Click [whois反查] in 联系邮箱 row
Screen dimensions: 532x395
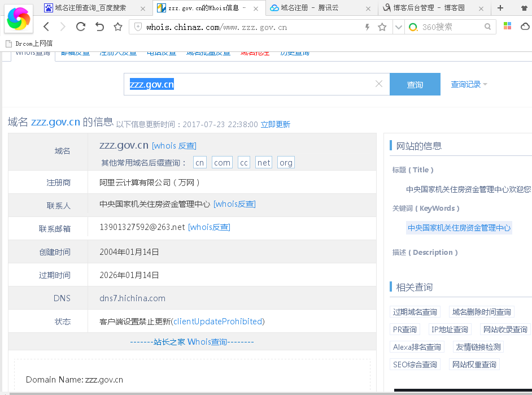coord(209,227)
